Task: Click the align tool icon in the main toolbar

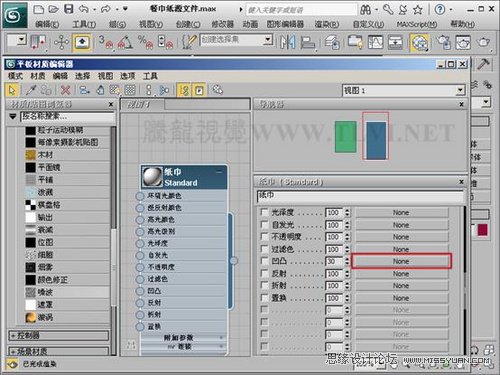Action: (x=308, y=42)
